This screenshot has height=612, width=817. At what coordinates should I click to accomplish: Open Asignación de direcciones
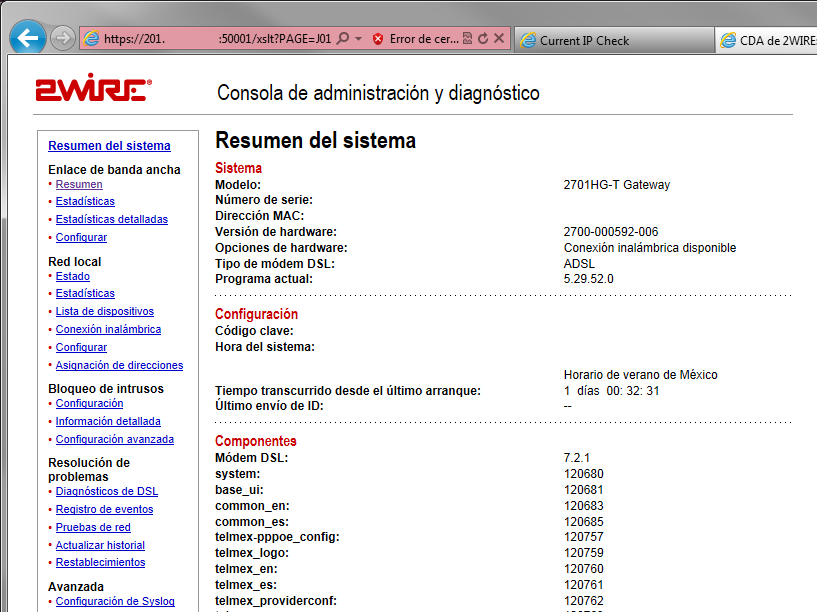[x=119, y=365]
